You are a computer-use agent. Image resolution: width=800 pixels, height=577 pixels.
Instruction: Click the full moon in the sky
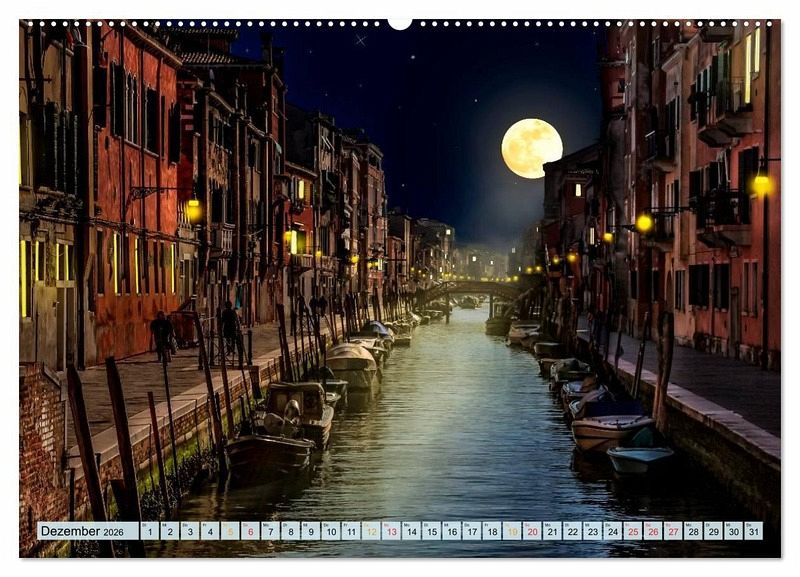[x=531, y=148]
